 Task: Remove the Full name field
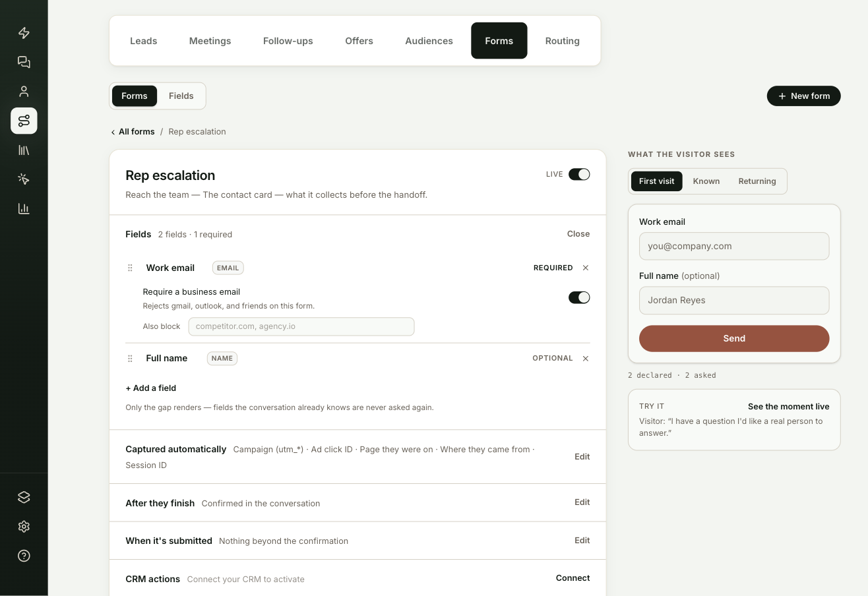click(x=586, y=359)
